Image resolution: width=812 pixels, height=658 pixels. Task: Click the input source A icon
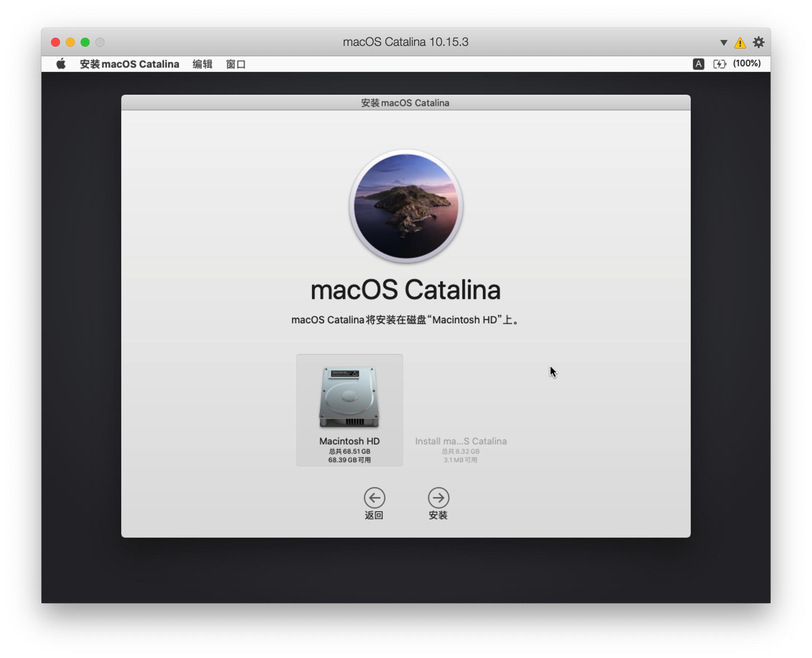coord(698,64)
